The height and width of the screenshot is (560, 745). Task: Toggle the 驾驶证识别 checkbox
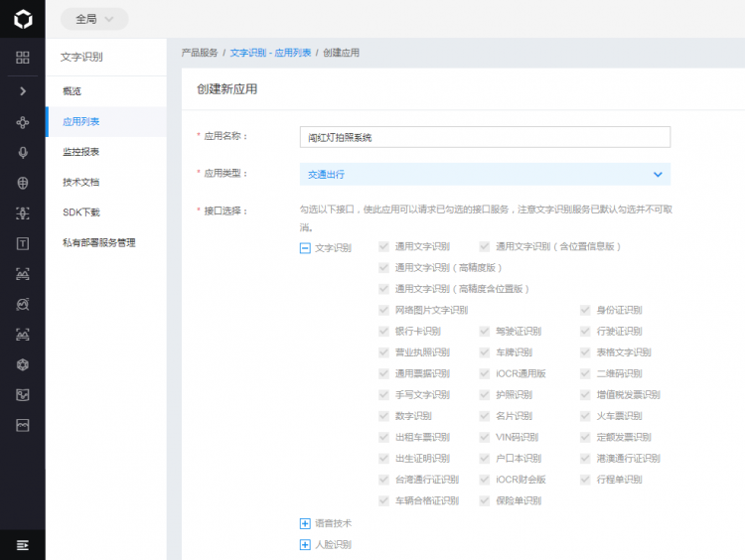(485, 331)
